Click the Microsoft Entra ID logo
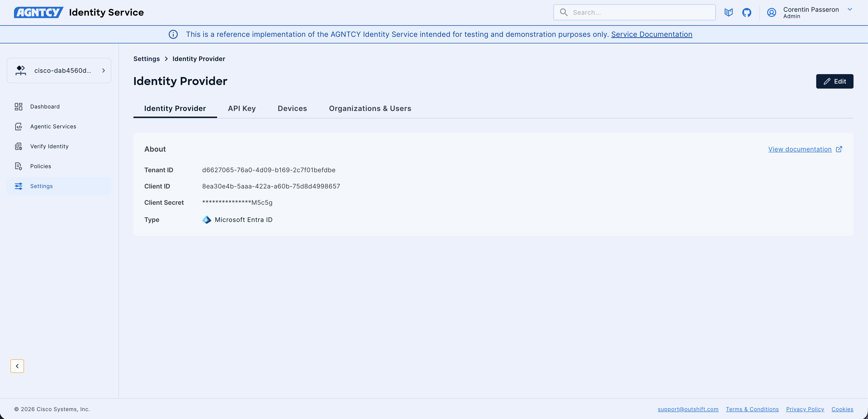The image size is (868, 419). click(x=206, y=220)
